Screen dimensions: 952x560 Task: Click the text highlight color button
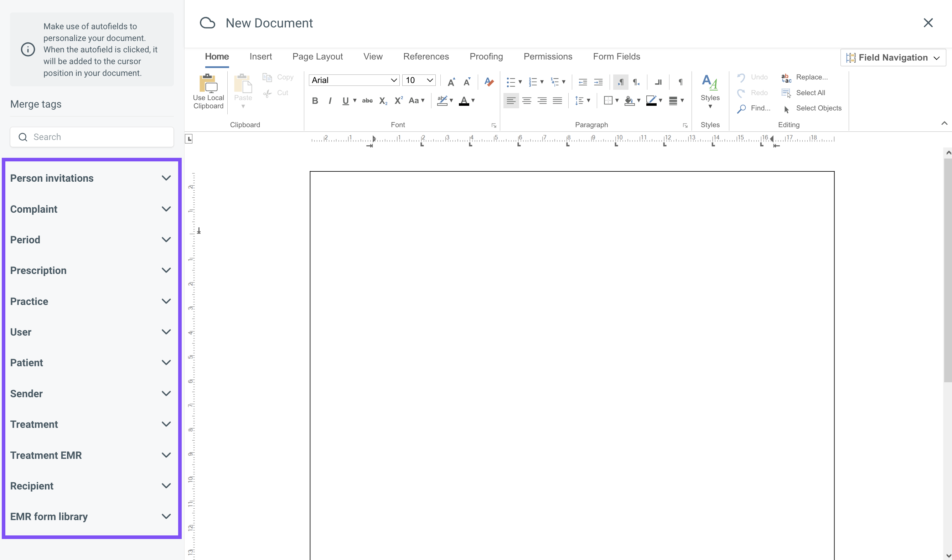coord(442,100)
